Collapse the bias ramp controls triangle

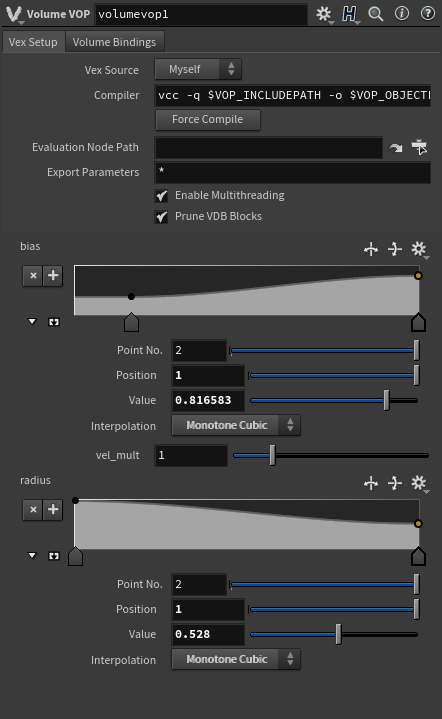pyautogui.click(x=32, y=321)
